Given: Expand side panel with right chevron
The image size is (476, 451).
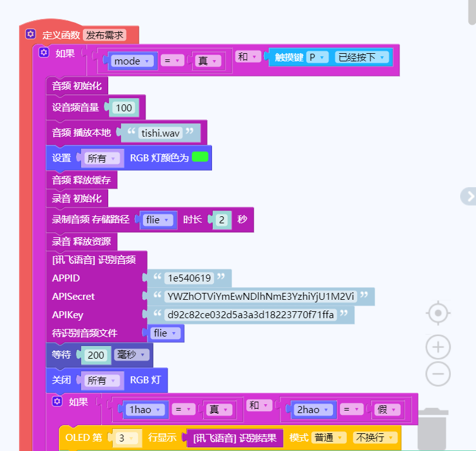Looking at the screenshot, I should pos(469,196).
